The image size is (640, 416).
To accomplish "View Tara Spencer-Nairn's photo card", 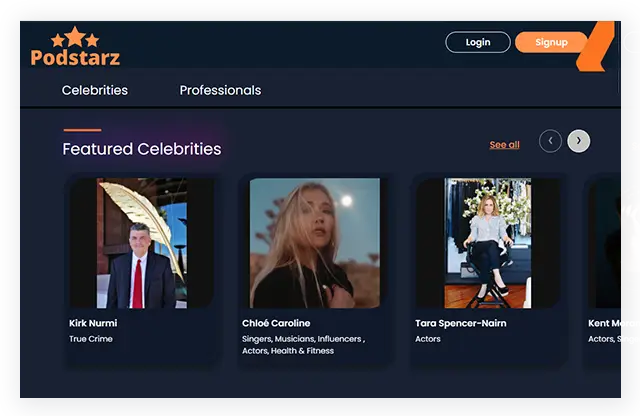I will [x=487, y=243].
